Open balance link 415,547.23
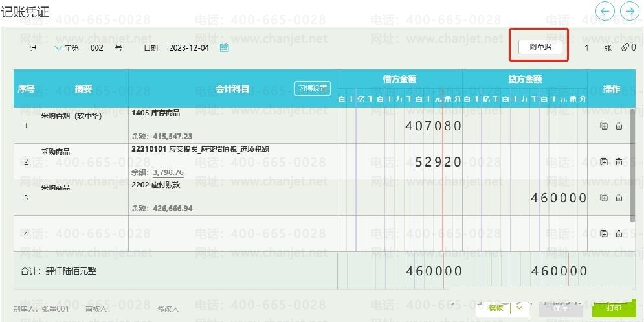Screen dimensions: 644x322 pyautogui.click(x=172, y=137)
